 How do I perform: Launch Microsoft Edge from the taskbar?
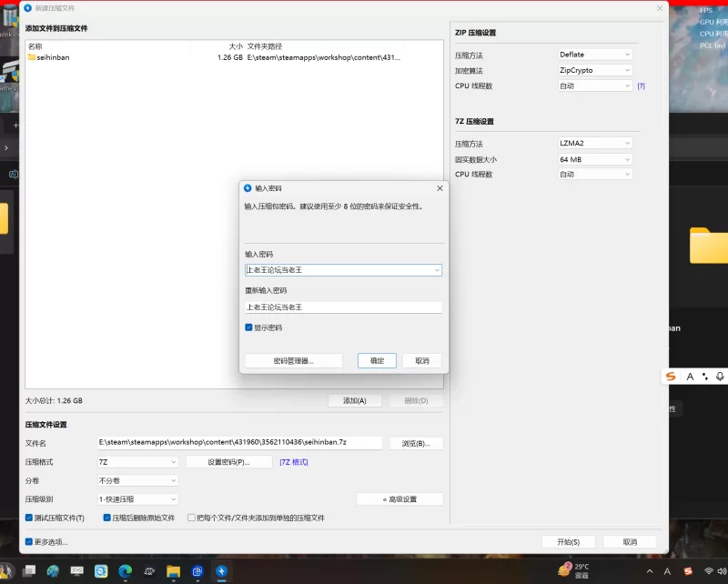coord(125,570)
